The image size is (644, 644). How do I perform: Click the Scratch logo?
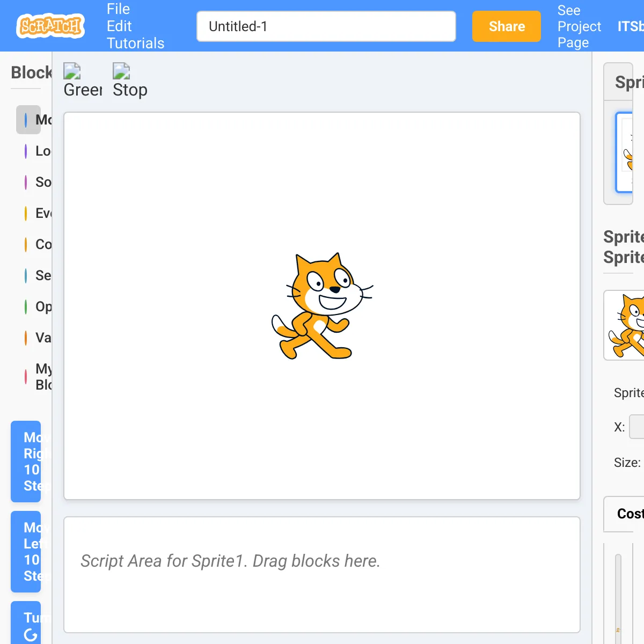point(50,26)
